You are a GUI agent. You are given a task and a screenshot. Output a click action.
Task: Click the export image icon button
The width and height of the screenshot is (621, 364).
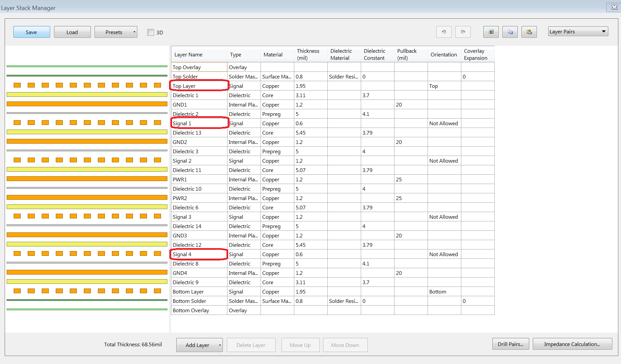click(x=491, y=32)
